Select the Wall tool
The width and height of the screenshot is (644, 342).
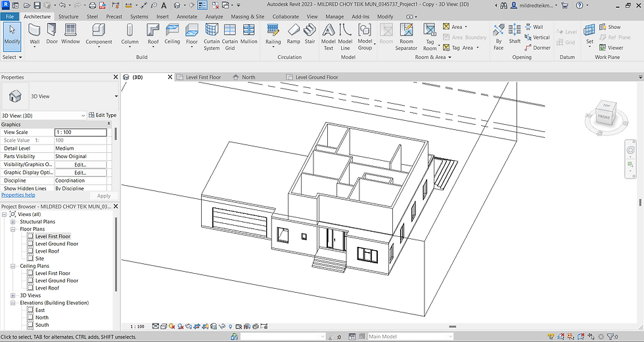coord(34,34)
